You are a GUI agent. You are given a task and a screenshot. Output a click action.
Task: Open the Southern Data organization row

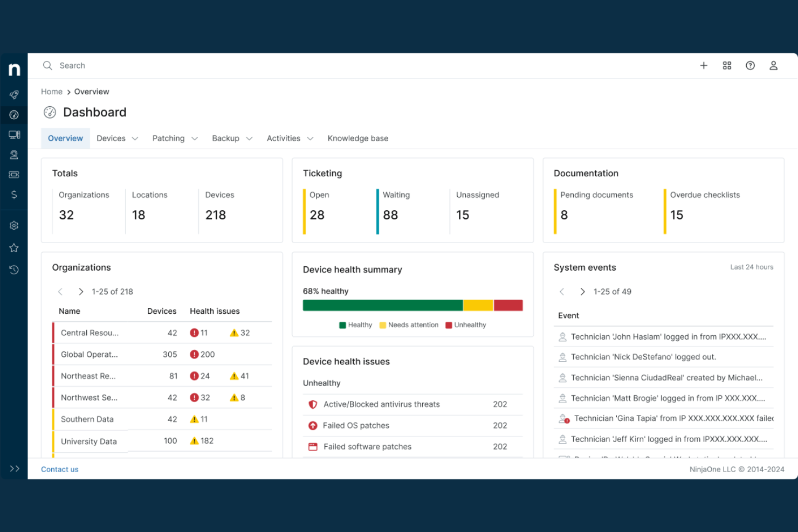point(162,419)
